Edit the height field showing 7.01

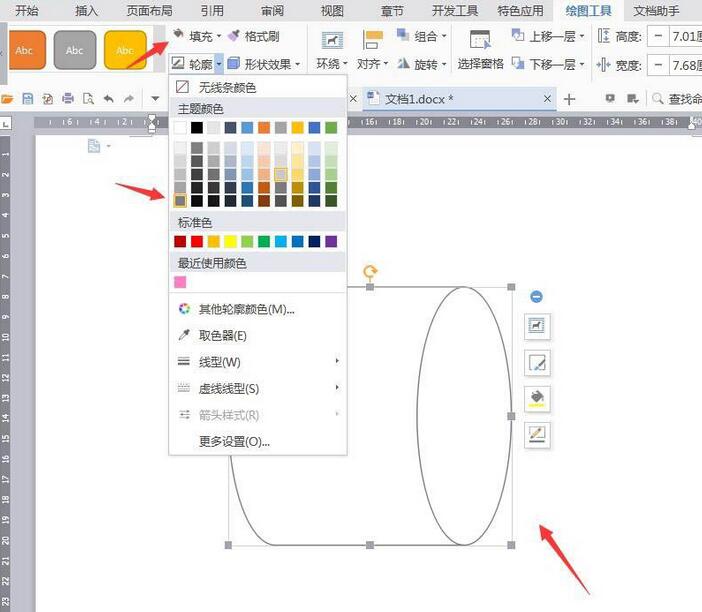pyautogui.click(x=685, y=36)
